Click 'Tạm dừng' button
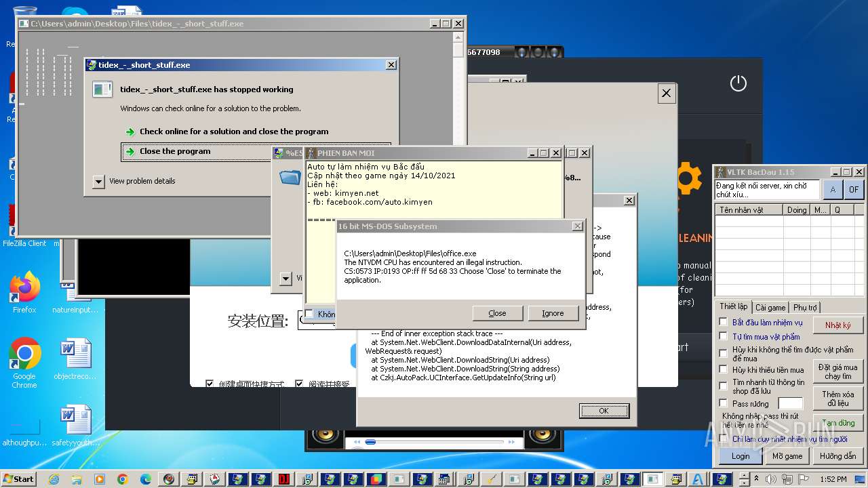The width and height of the screenshot is (868, 488). tap(838, 423)
